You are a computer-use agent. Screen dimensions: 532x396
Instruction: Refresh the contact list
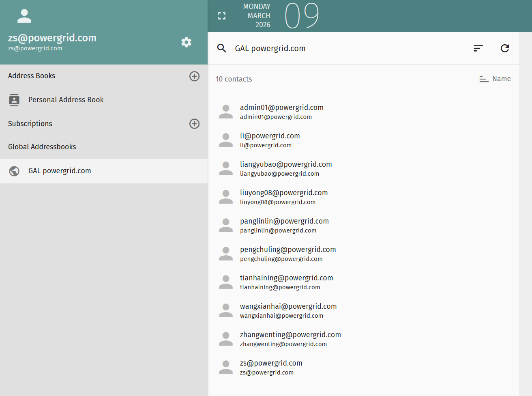click(504, 48)
